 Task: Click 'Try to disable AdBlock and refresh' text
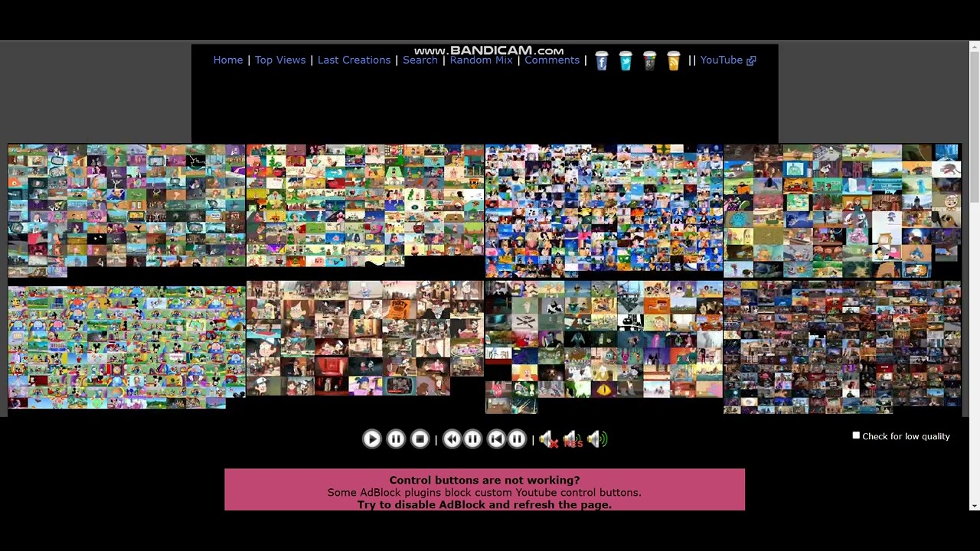[485, 504]
